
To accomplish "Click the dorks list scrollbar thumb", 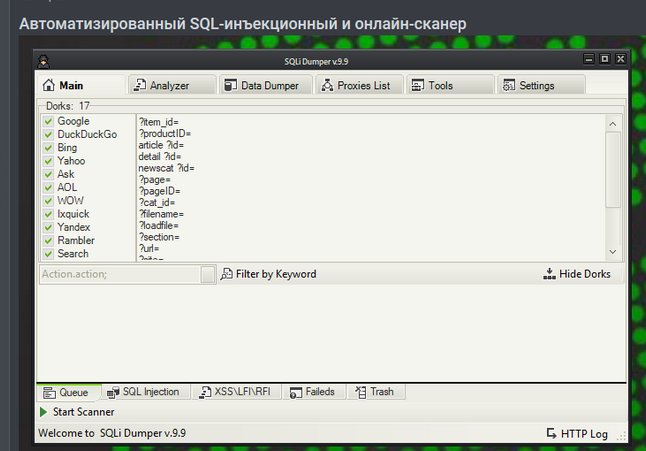I will [613, 170].
